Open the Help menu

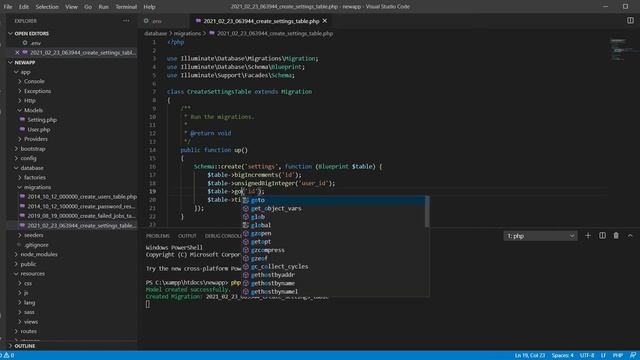(x=149, y=7)
